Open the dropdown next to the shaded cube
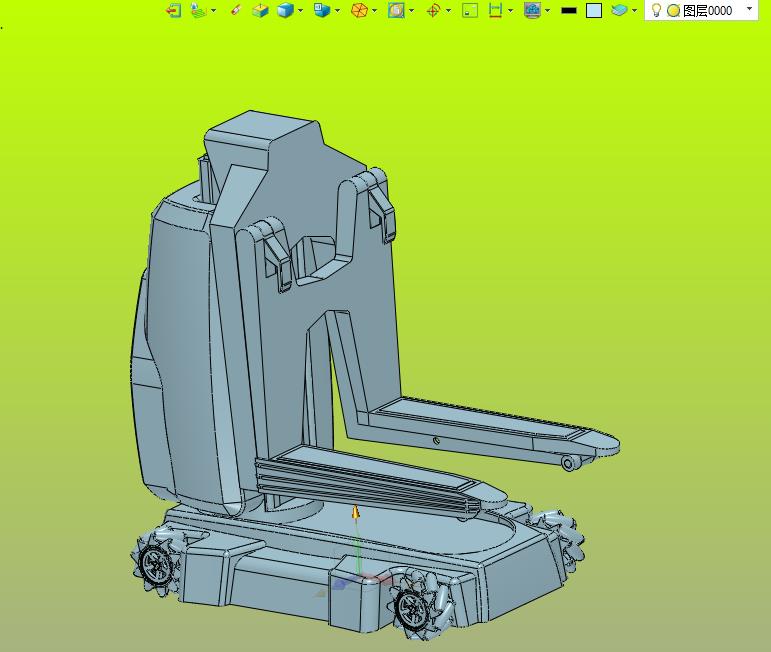This screenshot has height=652, width=771. pyautogui.click(x=300, y=10)
